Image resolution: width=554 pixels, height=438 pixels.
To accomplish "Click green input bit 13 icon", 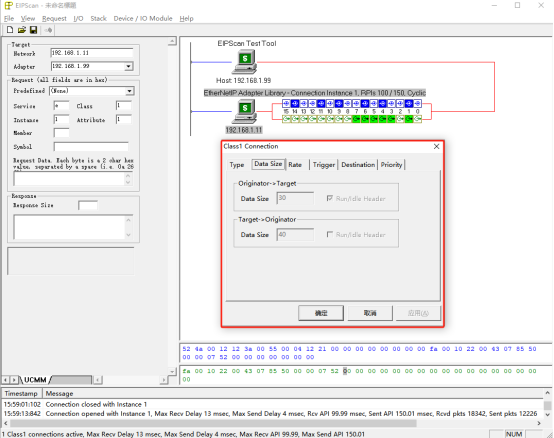I will coord(303,119).
